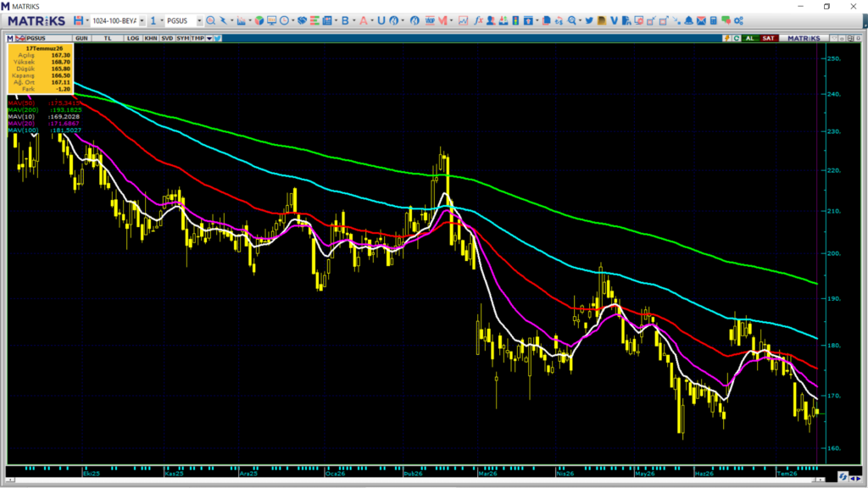
Task: Click the calculator icon in the toolbar
Action: 714,20
